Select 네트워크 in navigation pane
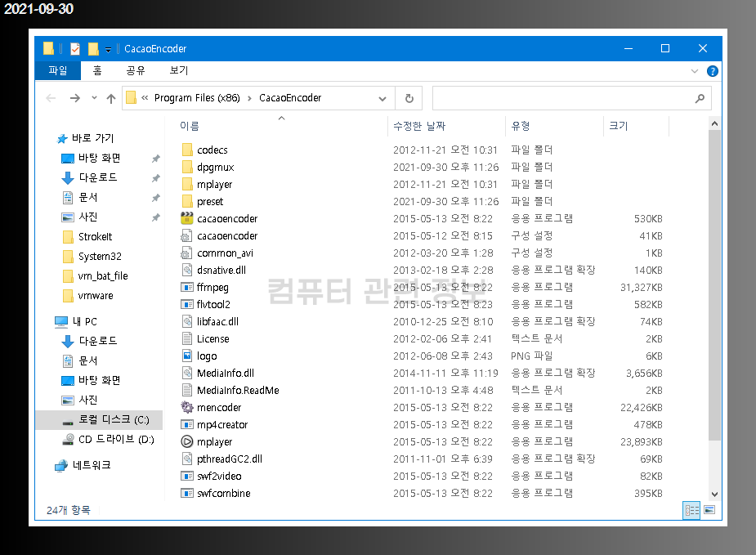The width and height of the screenshot is (756, 555). point(92,465)
